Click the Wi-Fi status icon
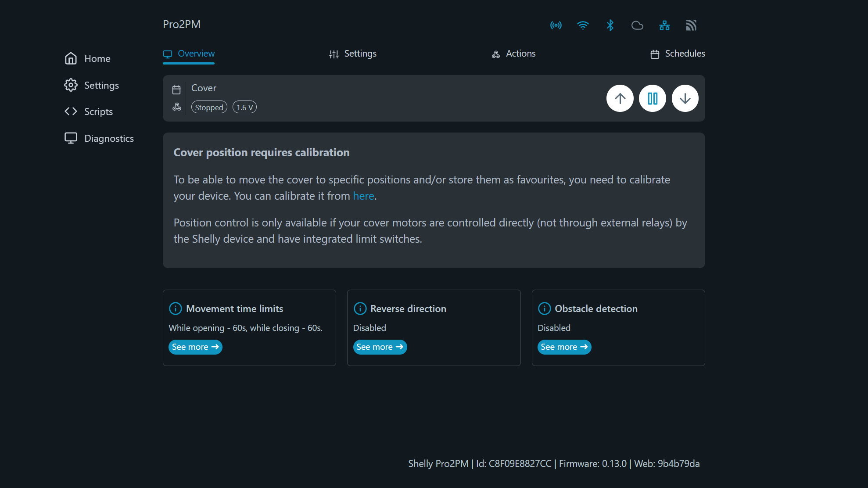The height and width of the screenshot is (488, 868). [583, 25]
